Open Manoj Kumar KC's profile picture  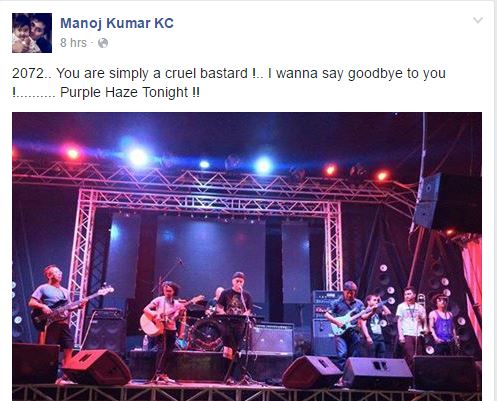(32, 33)
